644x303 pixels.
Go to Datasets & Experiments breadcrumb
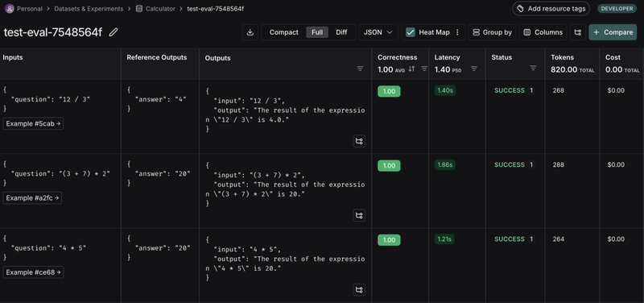pos(89,9)
